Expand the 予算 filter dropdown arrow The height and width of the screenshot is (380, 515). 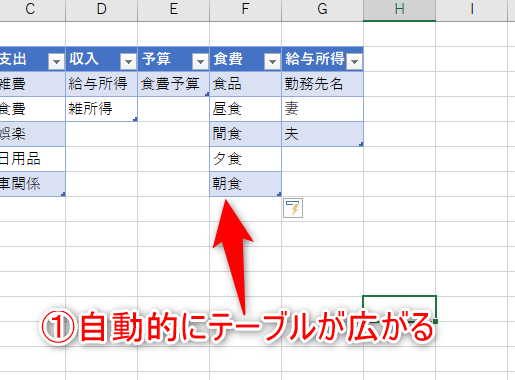coord(200,61)
